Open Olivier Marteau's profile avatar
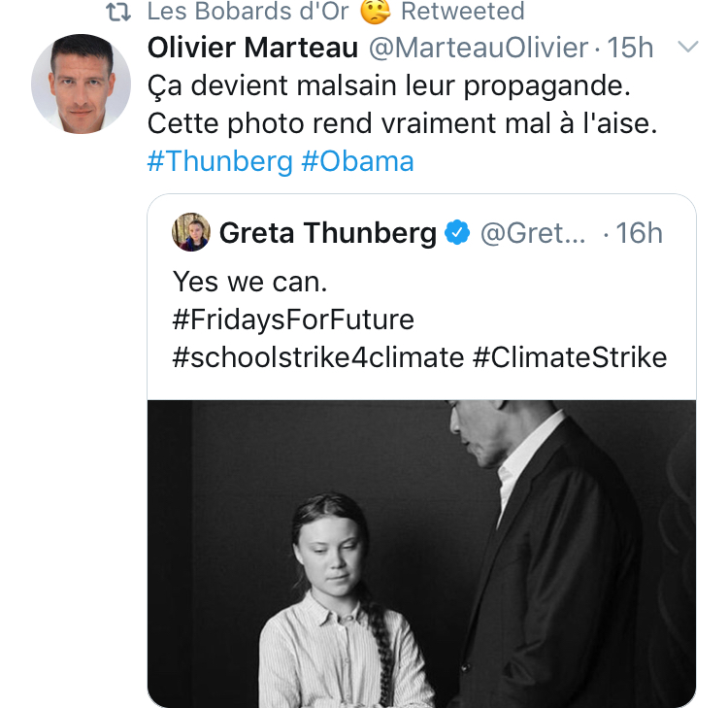The height and width of the screenshot is (708, 728). point(82,84)
